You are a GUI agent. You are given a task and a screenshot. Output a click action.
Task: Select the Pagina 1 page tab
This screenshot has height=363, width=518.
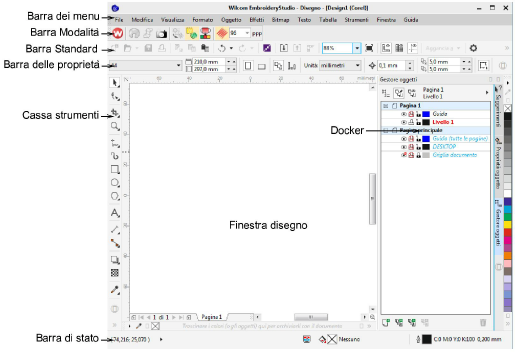[x=212, y=317]
